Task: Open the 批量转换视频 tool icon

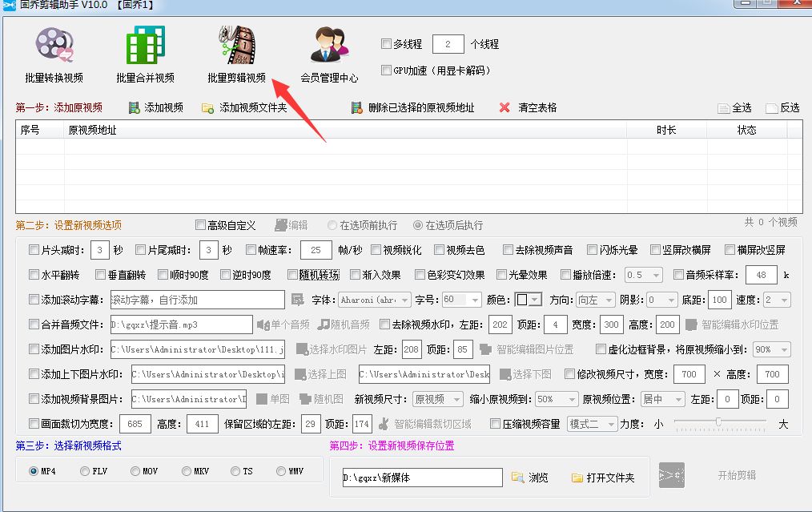Action: (54, 46)
